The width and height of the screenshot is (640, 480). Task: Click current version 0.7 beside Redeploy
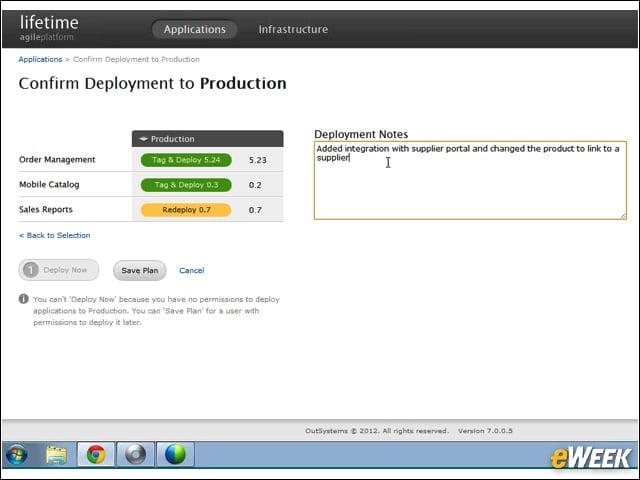[255, 210]
